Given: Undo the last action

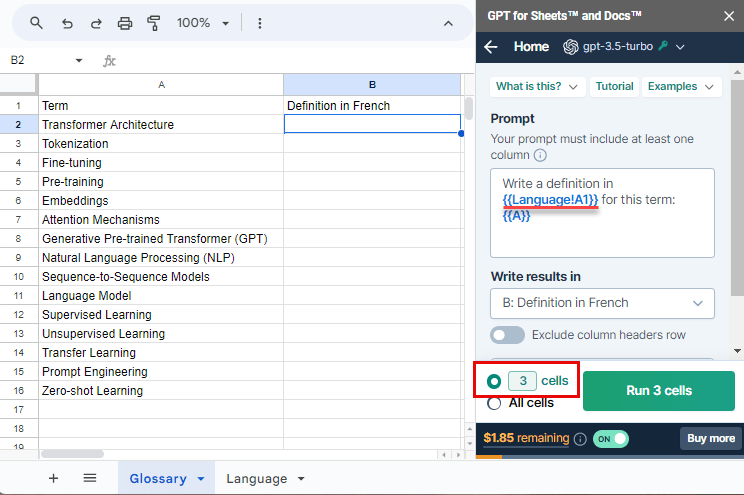Looking at the screenshot, I should click(x=67, y=23).
